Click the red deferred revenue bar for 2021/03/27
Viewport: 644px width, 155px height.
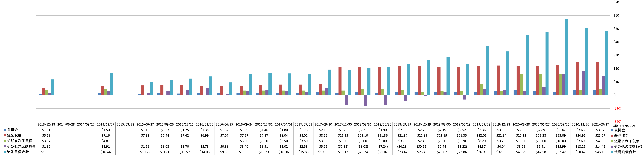[597, 78]
